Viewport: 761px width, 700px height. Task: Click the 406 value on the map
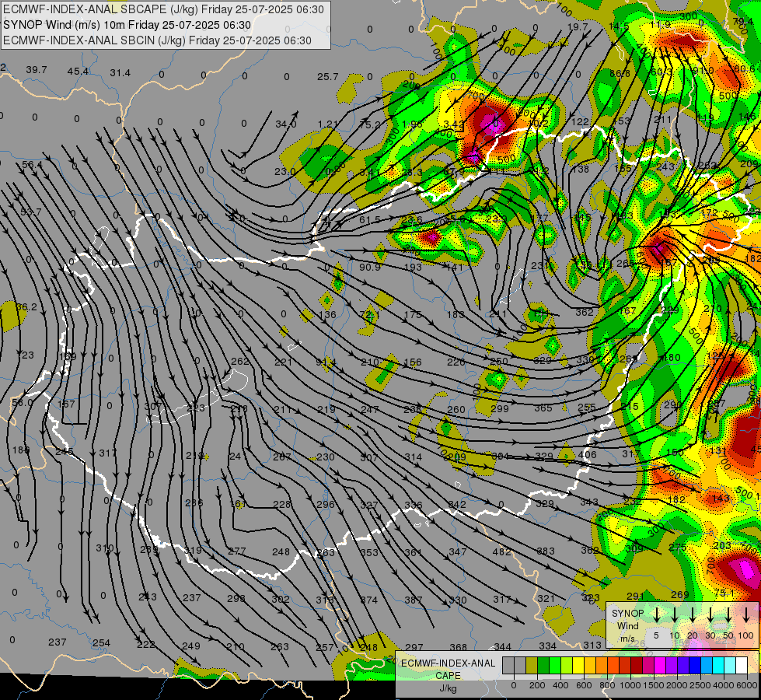tap(588, 455)
